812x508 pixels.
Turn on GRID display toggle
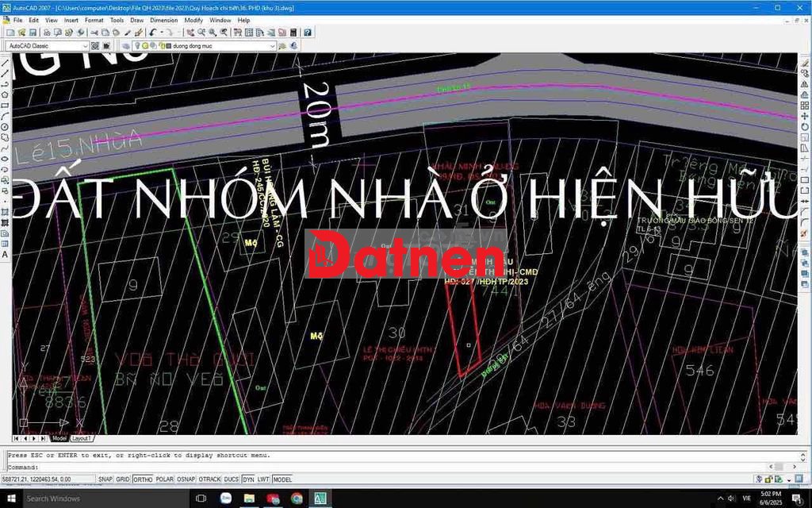click(123, 479)
